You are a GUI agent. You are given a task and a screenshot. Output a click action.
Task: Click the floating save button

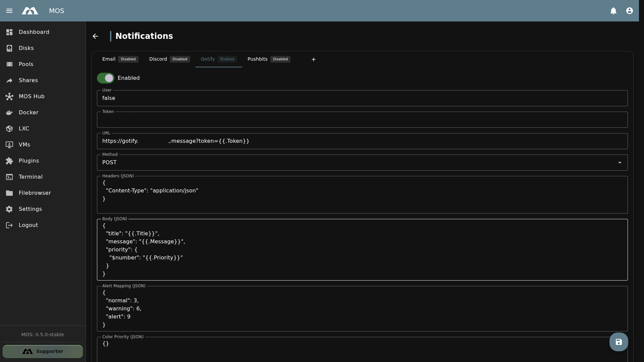click(619, 342)
